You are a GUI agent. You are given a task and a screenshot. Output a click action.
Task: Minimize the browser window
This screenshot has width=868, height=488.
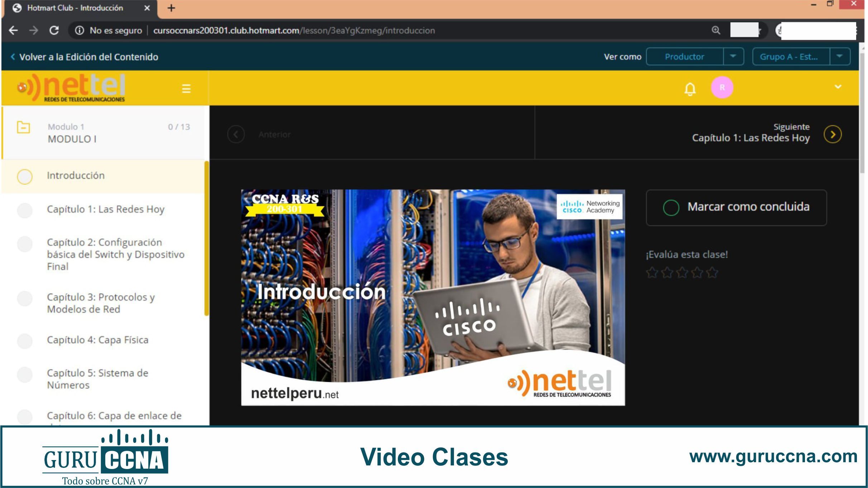(814, 5)
